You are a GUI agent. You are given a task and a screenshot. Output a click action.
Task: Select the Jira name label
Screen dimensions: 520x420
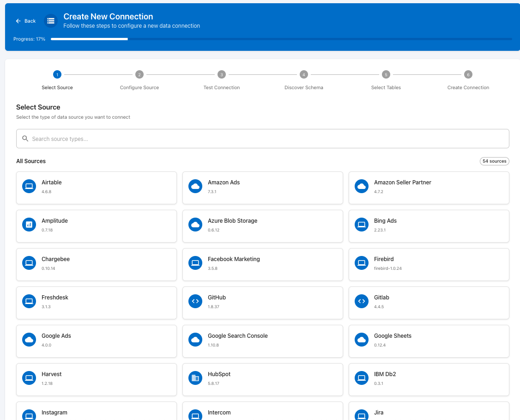pos(379,413)
